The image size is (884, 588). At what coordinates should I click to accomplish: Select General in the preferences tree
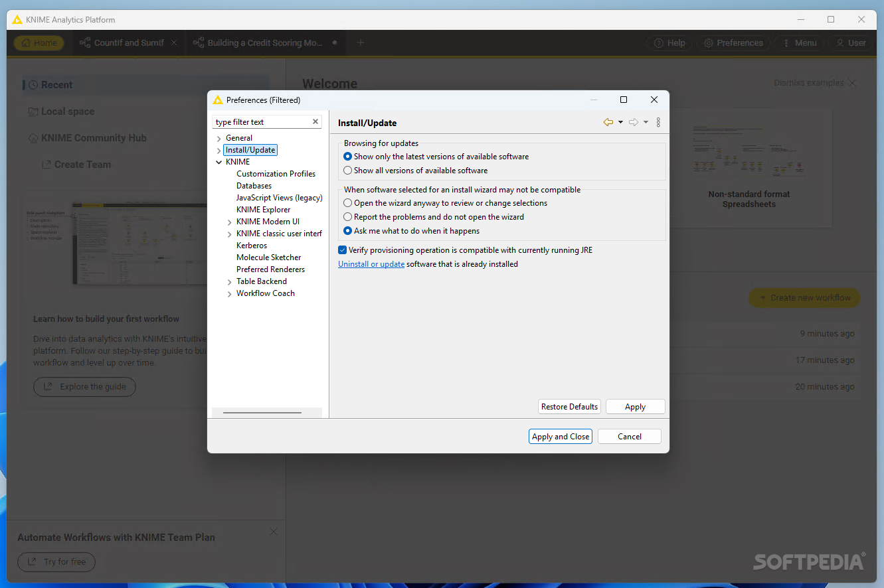pyautogui.click(x=239, y=138)
